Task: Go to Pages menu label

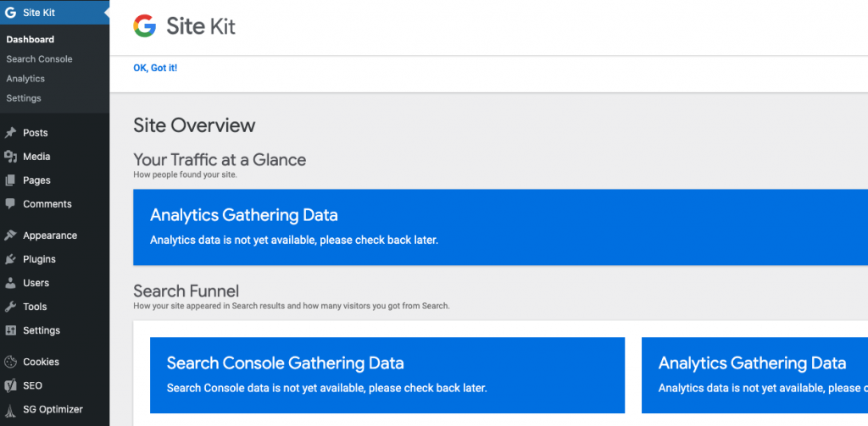Action: point(36,180)
